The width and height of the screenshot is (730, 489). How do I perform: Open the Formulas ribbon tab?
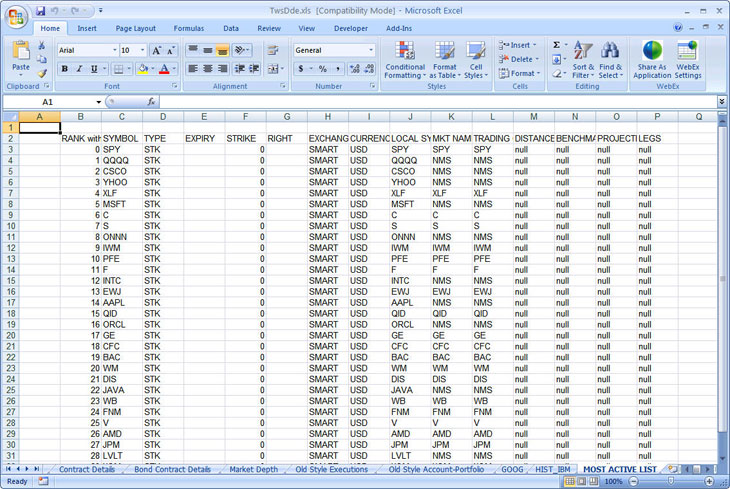(x=189, y=28)
